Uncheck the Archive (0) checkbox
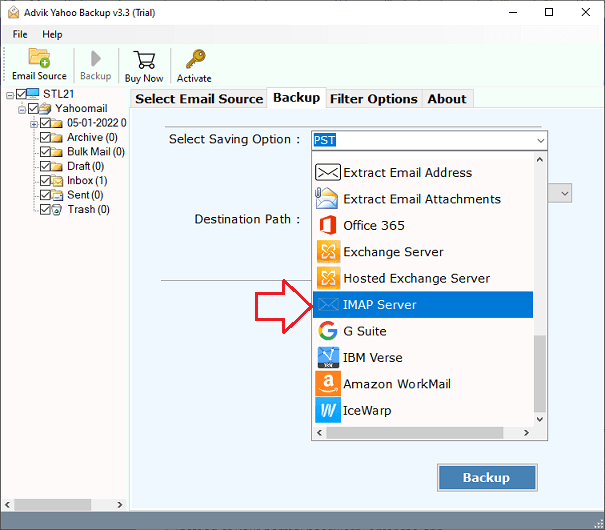 pos(45,137)
